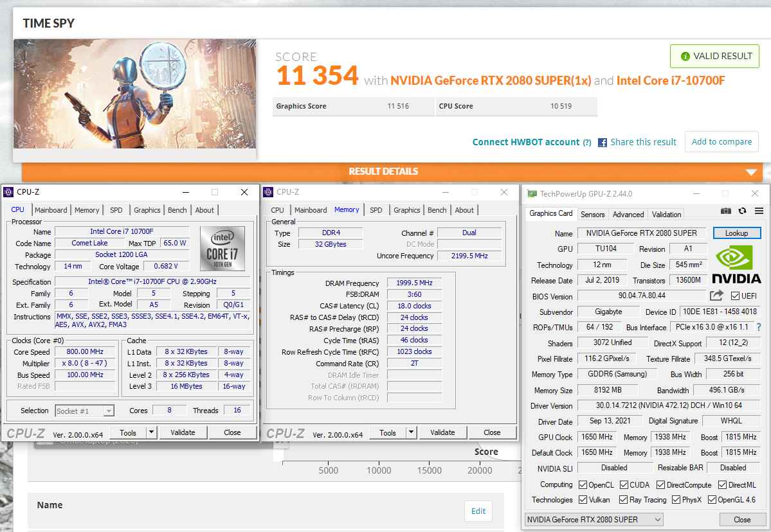Click the GPU-Z refresh icon
Viewport: 771px width, 532px height.
(743, 211)
